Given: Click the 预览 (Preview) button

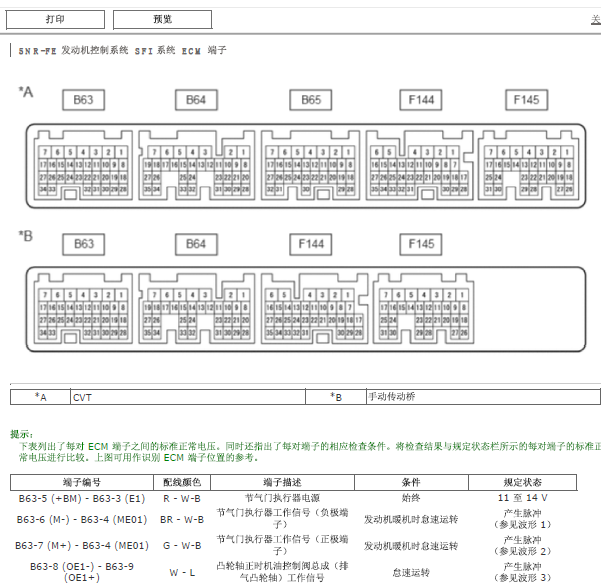Looking at the screenshot, I should [163, 20].
